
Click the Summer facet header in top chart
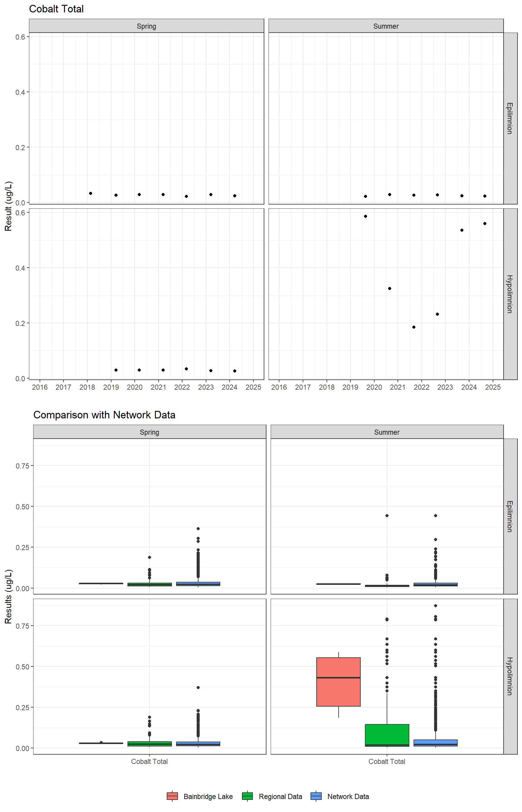pyautogui.click(x=386, y=26)
